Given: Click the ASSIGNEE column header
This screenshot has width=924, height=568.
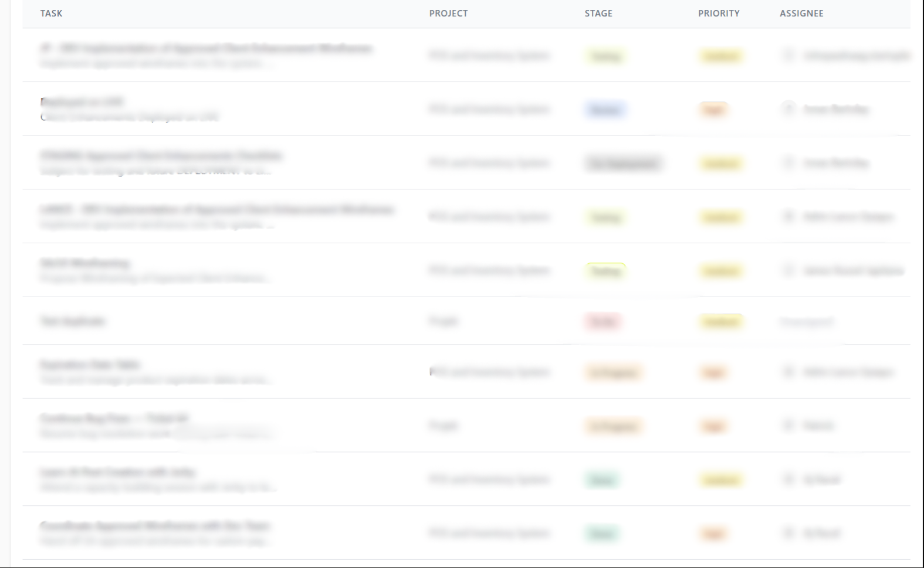Looking at the screenshot, I should pos(801,13).
